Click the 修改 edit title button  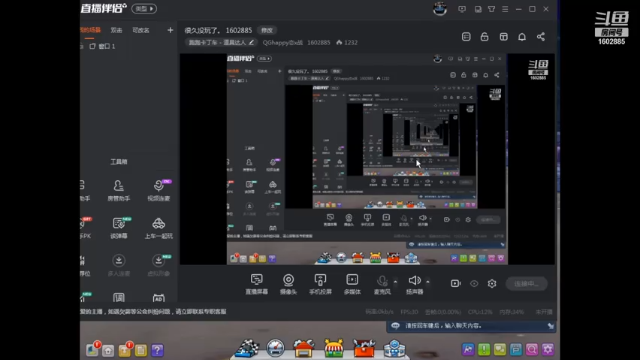pos(267,31)
